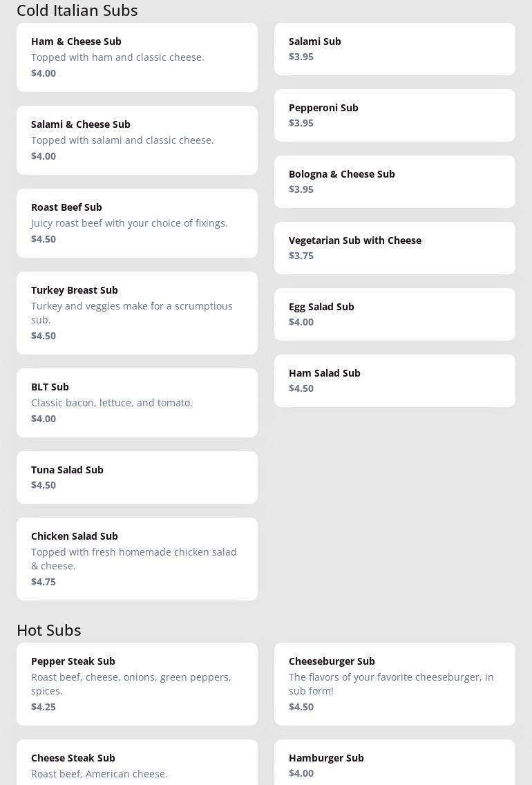
Task: Pick the Hamburger Sub item
Action: (x=395, y=764)
